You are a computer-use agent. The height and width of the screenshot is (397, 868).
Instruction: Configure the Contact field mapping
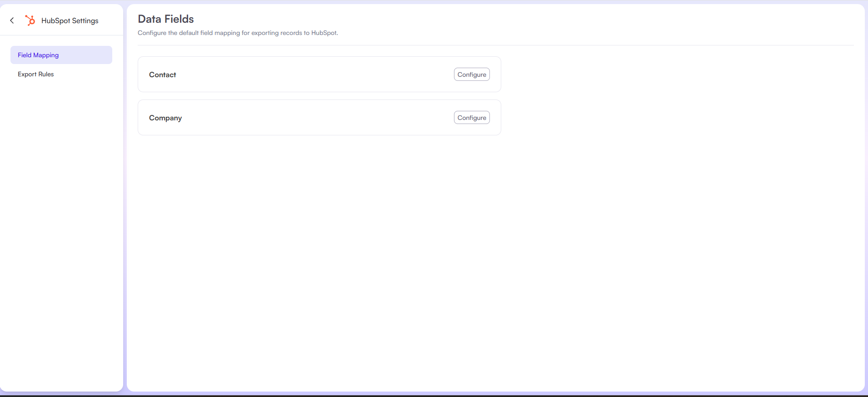[x=471, y=74]
